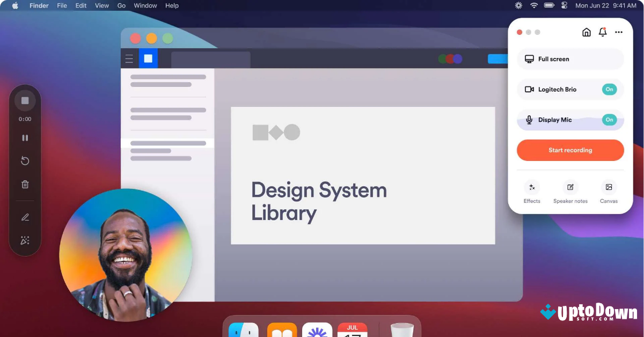Image resolution: width=644 pixels, height=337 pixels.
Task: Click the Calendar icon in the dock
Action: (352, 329)
